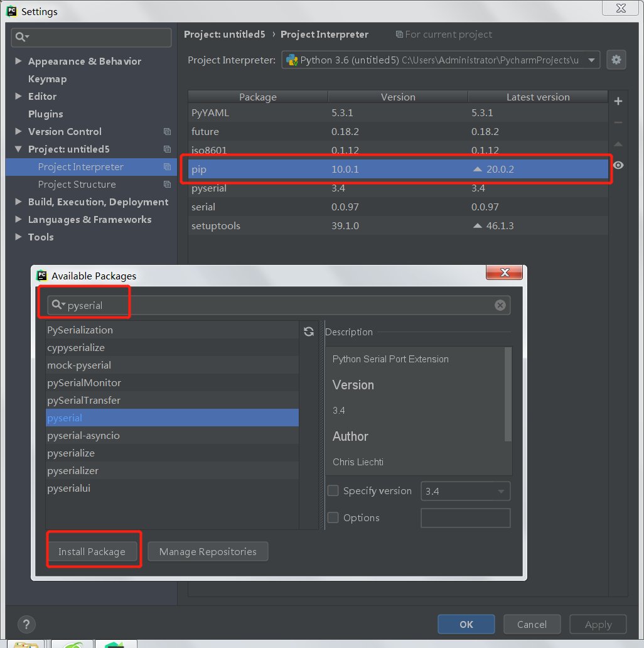Click the Package column header
Image resolution: width=644 pixels, height=648 pixels.
point(258,97)
